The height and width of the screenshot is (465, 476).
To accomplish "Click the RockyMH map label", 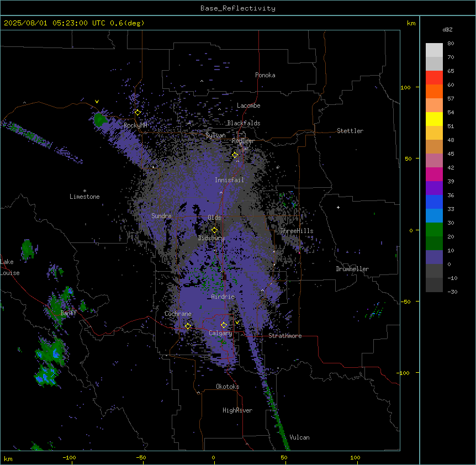I will 135,125.
